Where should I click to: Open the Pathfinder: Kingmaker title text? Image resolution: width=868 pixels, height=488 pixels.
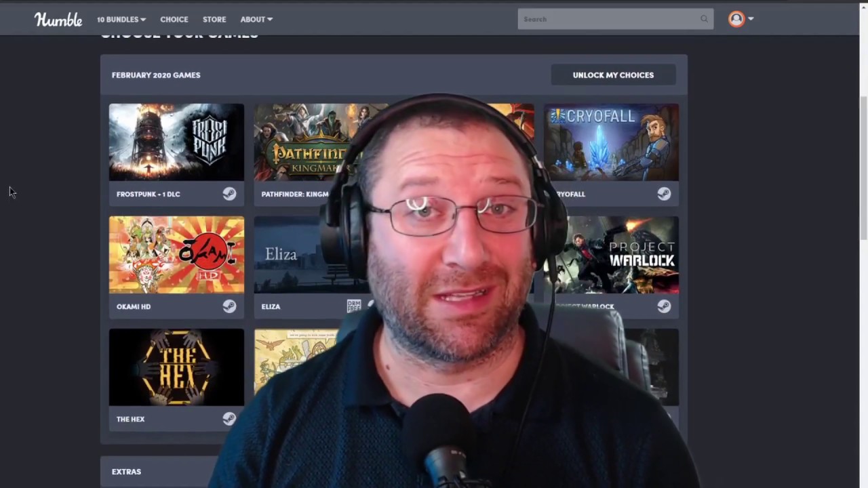pos(296,194)
